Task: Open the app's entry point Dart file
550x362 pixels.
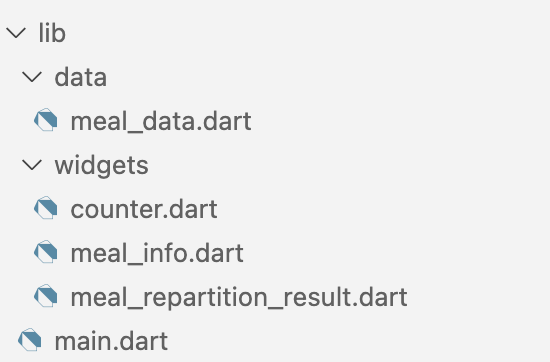Action: pyautogui.click(x=112, y=341)
